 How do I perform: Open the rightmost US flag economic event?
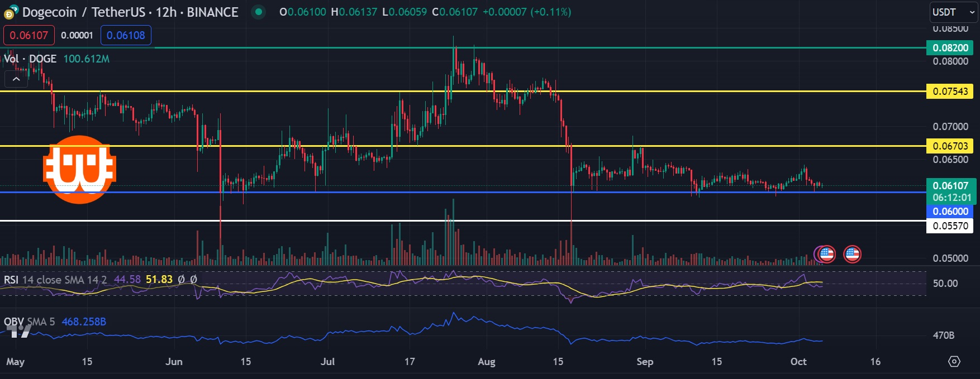[852, 255]
